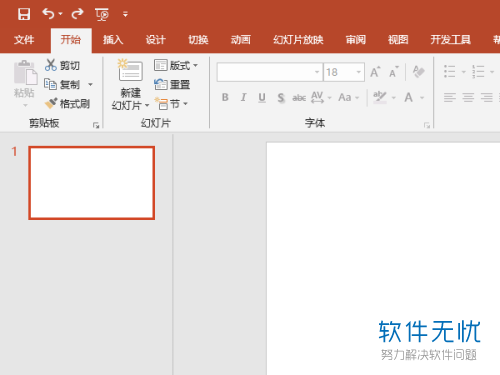The image size is (500, 375).
Task: Open the 剪贴板 pane launcher
Action: [x=96, y=125]
